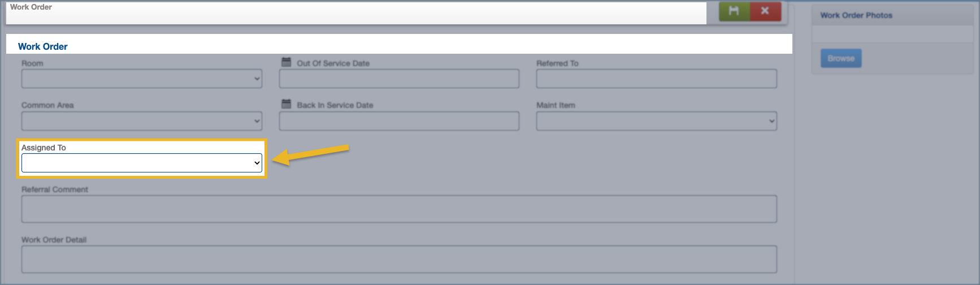Open the Assigned To dropdown

click(141, 163)
